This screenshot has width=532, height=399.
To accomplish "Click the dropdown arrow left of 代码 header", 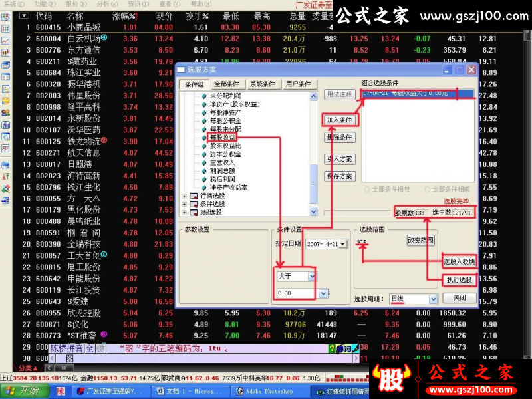I will [24, 15].
